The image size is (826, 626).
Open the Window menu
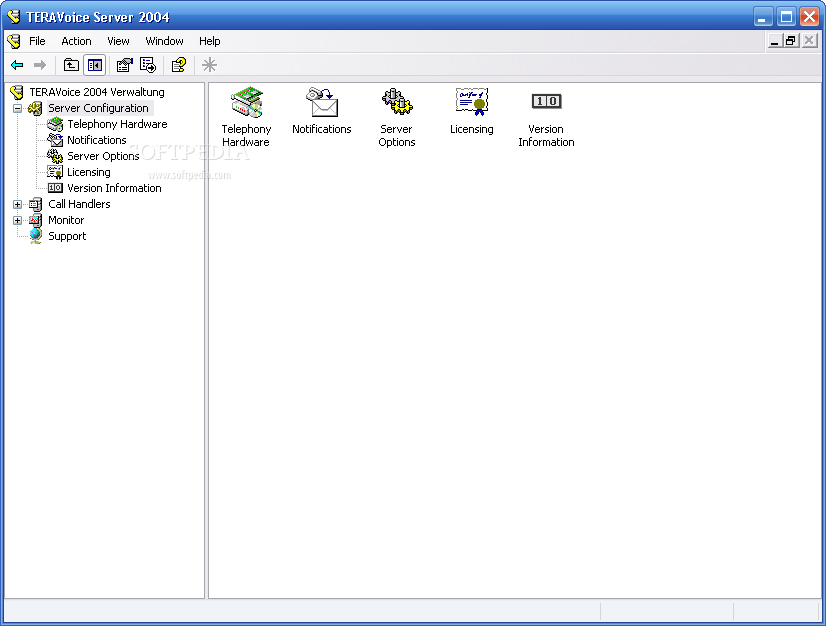pyautogui.click(x=164, y=41)
